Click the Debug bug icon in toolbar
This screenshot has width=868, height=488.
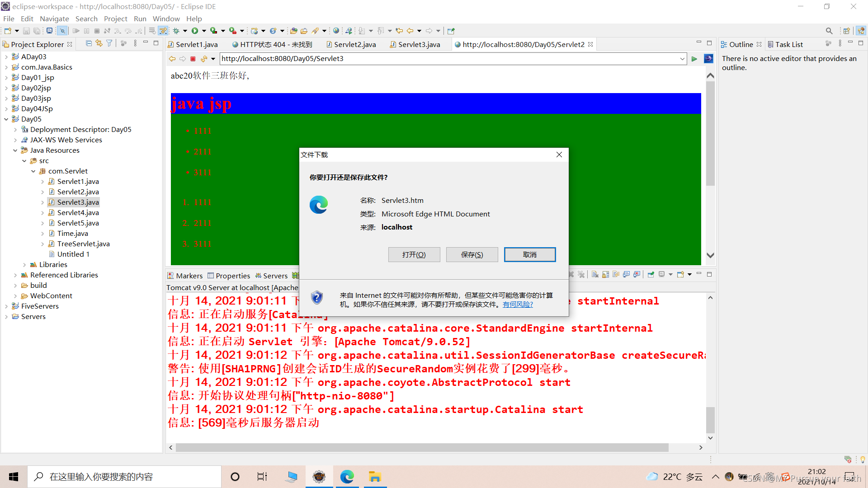[176, 31]
